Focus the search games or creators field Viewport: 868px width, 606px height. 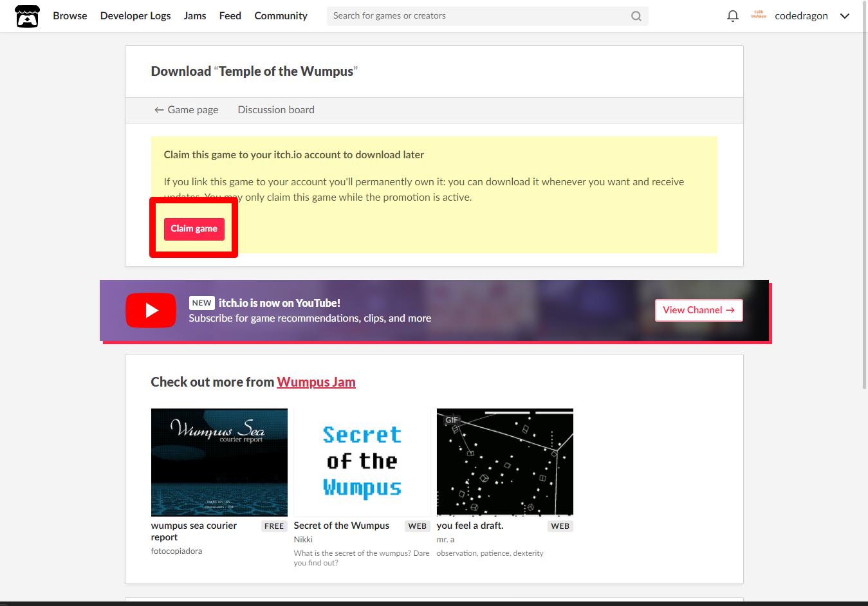point(488,16)
